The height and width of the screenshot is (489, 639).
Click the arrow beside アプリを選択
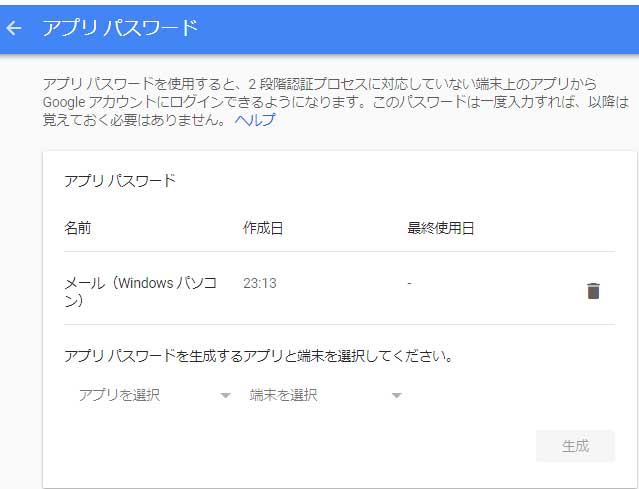coord(225,396)
